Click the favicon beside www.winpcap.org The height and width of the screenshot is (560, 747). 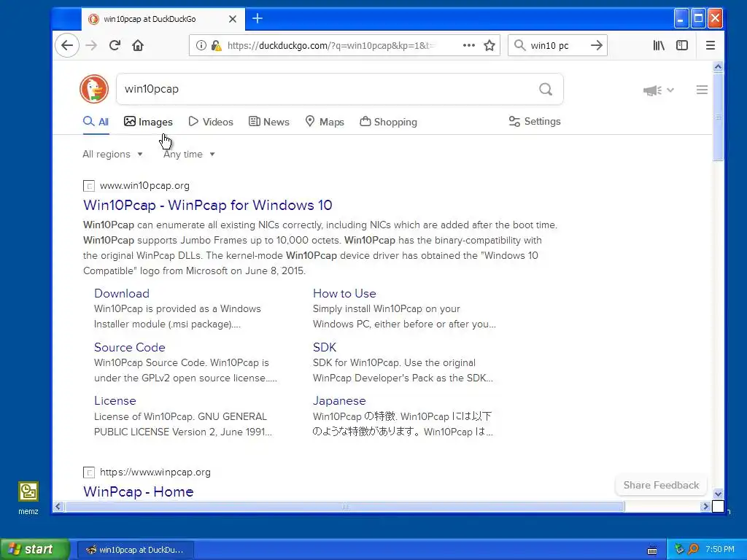[88, 472]
